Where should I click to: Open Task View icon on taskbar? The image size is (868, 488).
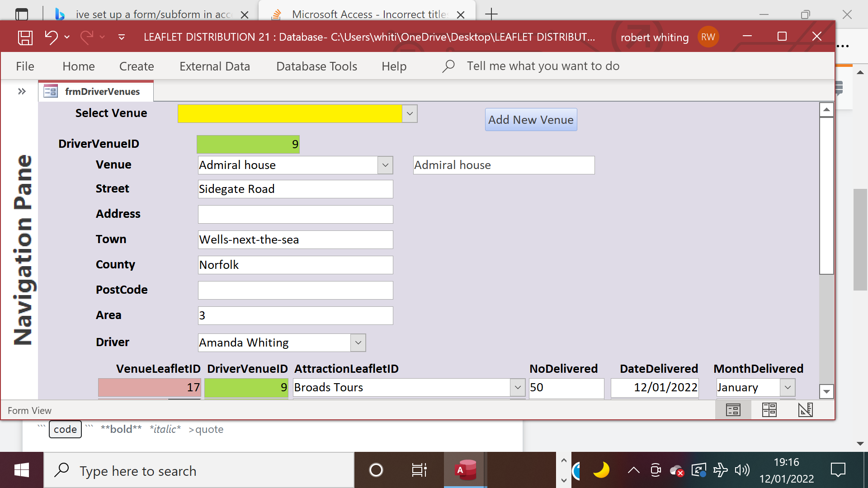tap(420, 470)
